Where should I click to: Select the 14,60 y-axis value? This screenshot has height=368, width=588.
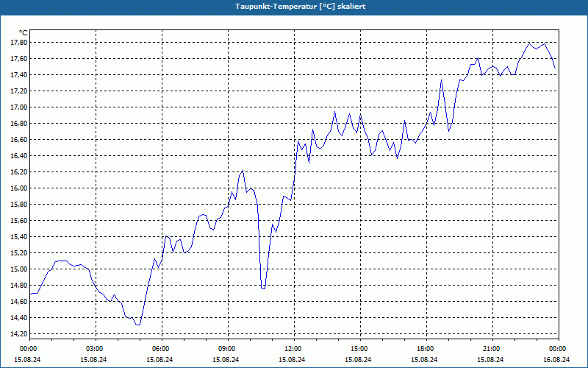18,302
